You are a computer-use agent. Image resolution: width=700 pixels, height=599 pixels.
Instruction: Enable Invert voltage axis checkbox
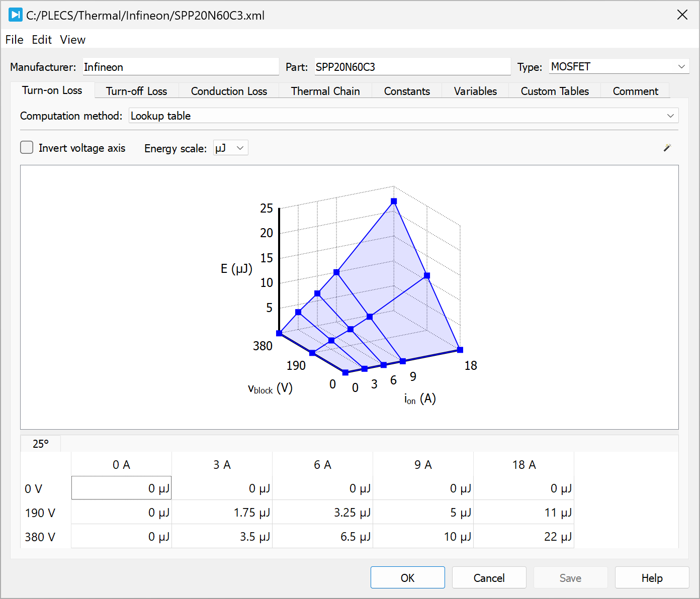click(x=27, y=148)
